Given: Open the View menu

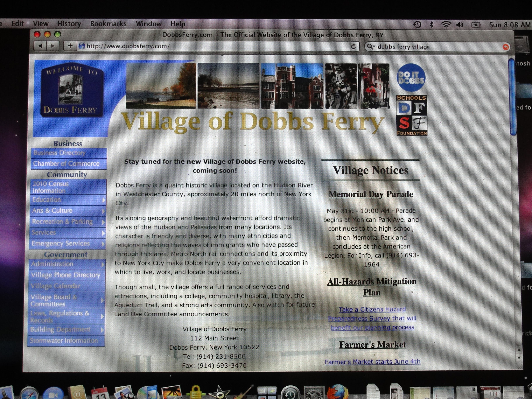Looking at the screenshot, I should pyautogui.click(x=41, y=24).
